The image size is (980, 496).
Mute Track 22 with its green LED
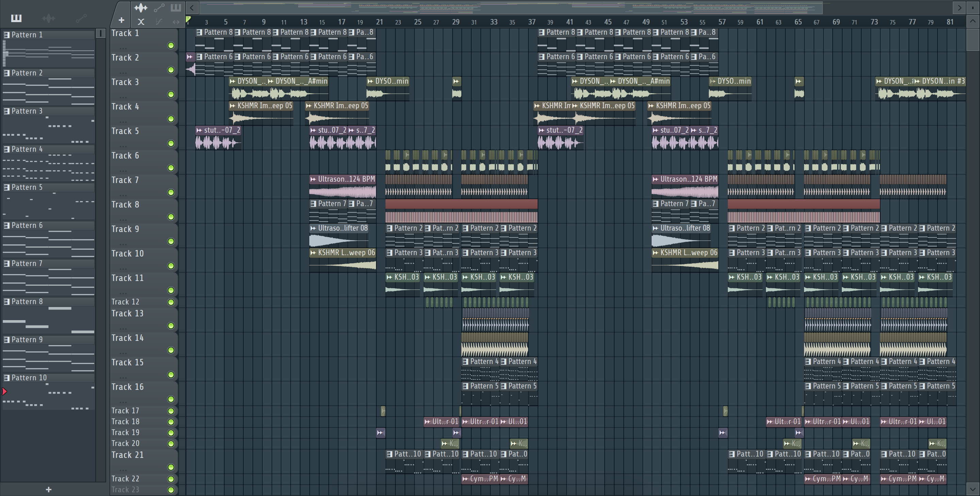coord(171,479)
